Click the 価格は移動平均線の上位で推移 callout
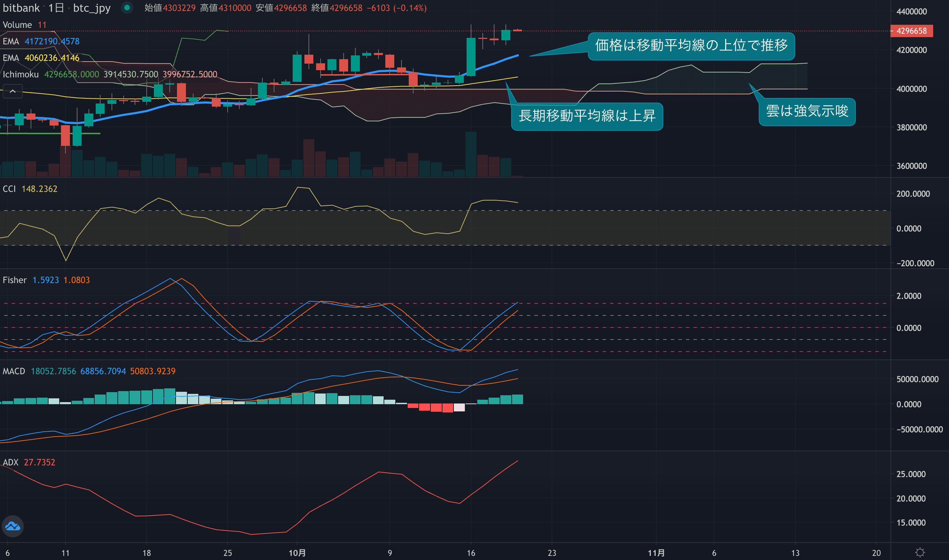The width and height of the screenshot is (949, 560). [691, 46]
